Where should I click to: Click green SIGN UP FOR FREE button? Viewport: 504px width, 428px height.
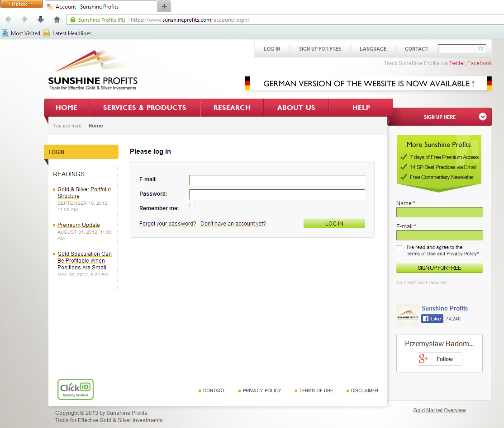[x=439, y=268]
